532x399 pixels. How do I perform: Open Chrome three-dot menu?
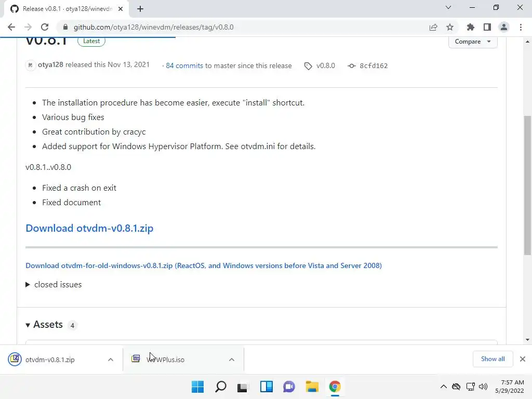point(521,27)
